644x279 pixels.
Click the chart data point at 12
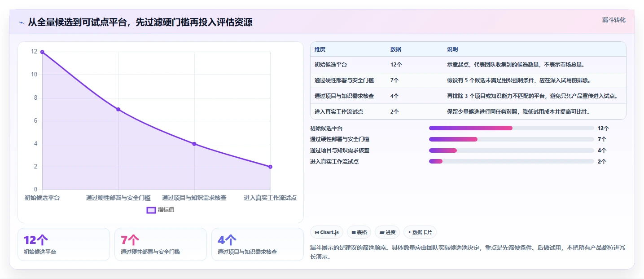coord(42,52)
